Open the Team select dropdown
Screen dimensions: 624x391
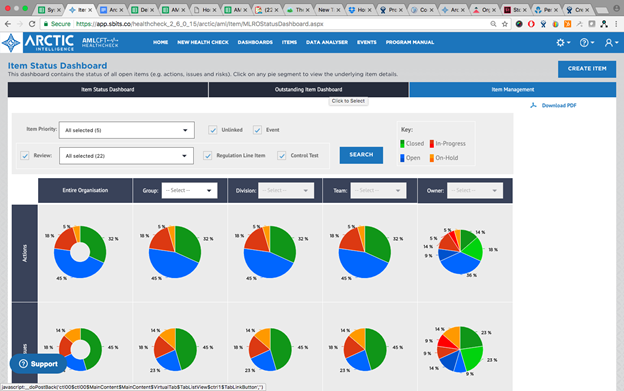click(378, 191)
